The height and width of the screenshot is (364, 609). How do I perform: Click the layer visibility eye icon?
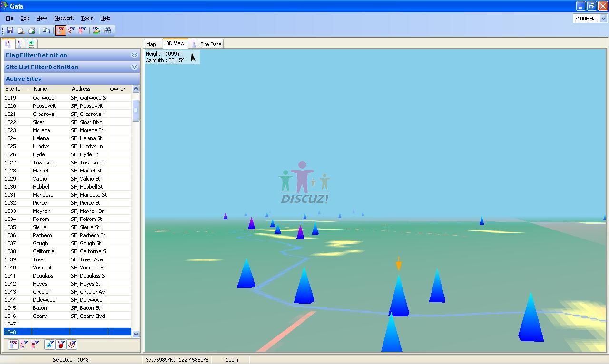pyautogui.click(x=97, y=30)
